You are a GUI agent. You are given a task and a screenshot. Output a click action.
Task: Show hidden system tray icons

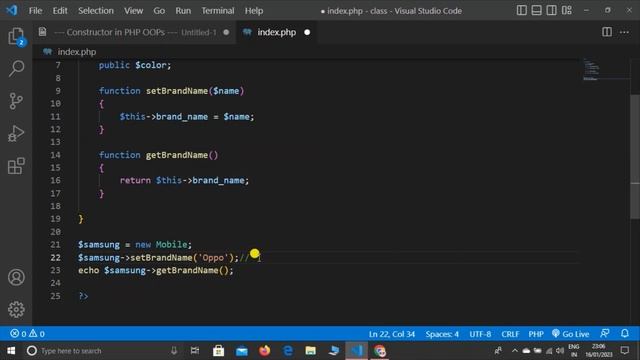[514, 351]
